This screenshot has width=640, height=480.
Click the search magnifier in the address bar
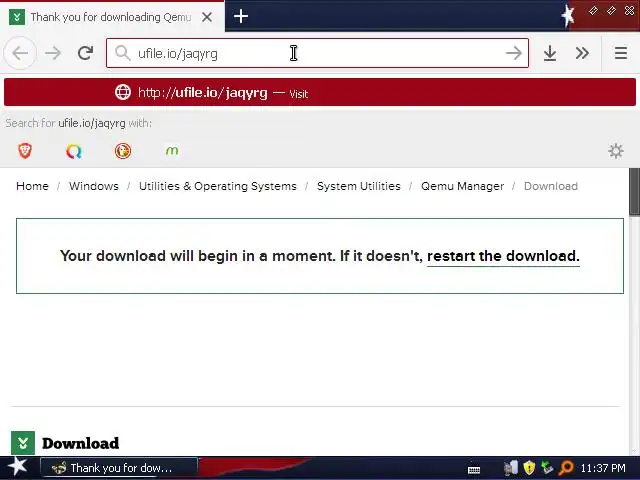[x=122, y=53]
